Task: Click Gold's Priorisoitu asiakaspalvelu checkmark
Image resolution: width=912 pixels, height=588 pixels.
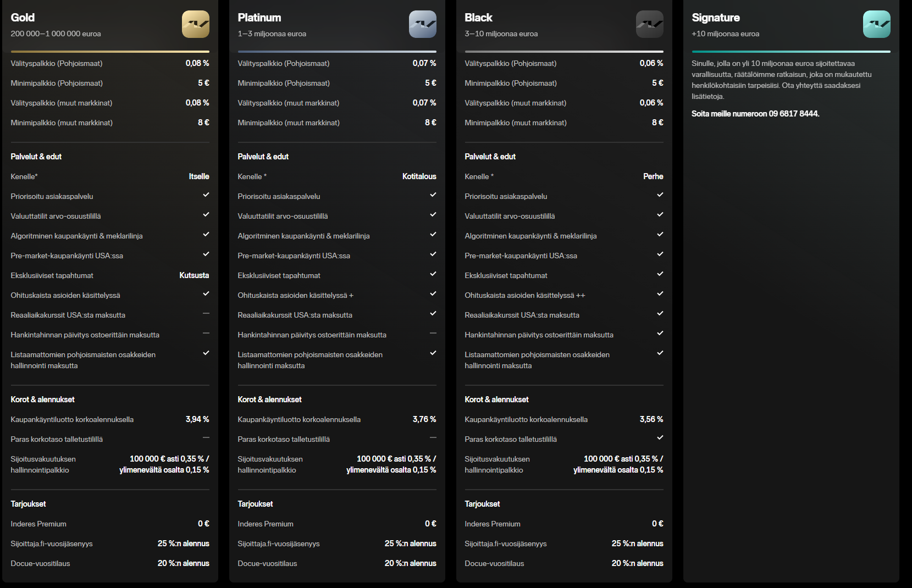Action: (x=206, y=195)
